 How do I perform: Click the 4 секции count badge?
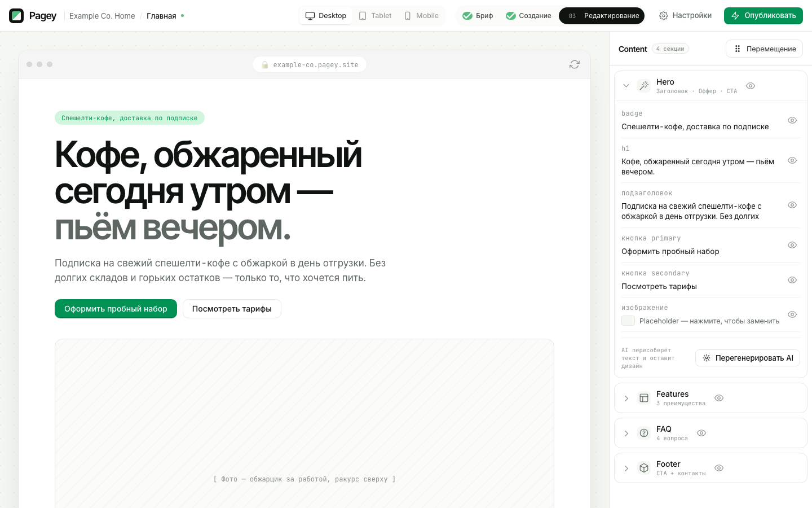pos(670,49)
